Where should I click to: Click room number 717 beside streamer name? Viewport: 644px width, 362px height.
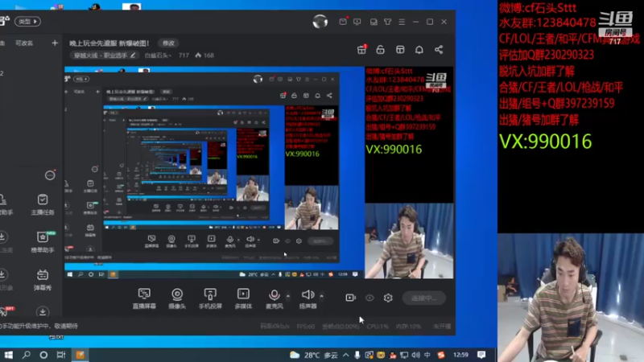pos(184,56)
